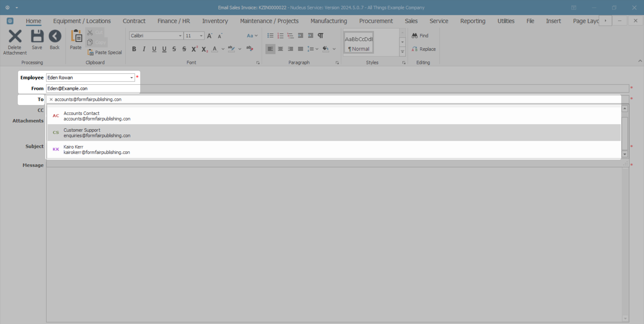Switch to the Insert tab
Screen dimensions: 644x324
[553, 21]
